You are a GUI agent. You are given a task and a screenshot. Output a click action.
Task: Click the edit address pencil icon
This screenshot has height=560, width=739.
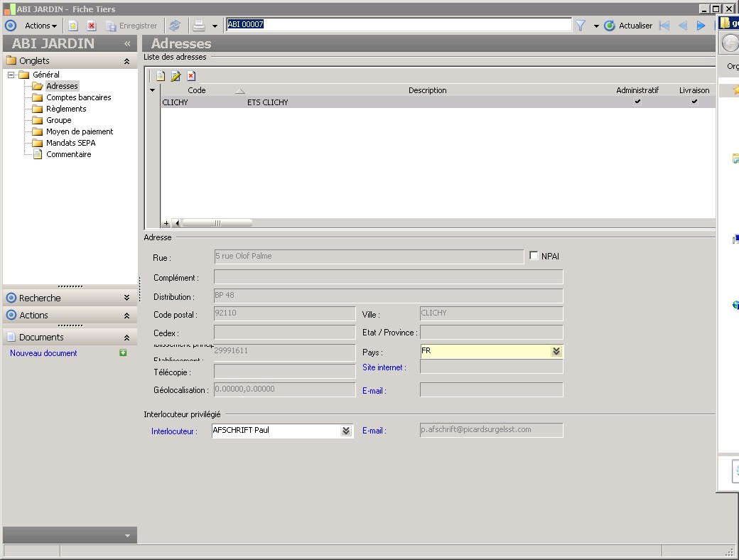click(x=176, y=76)
